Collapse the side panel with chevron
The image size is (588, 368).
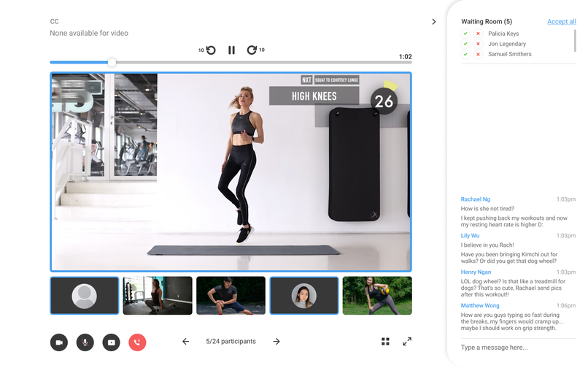click(434, 22)
